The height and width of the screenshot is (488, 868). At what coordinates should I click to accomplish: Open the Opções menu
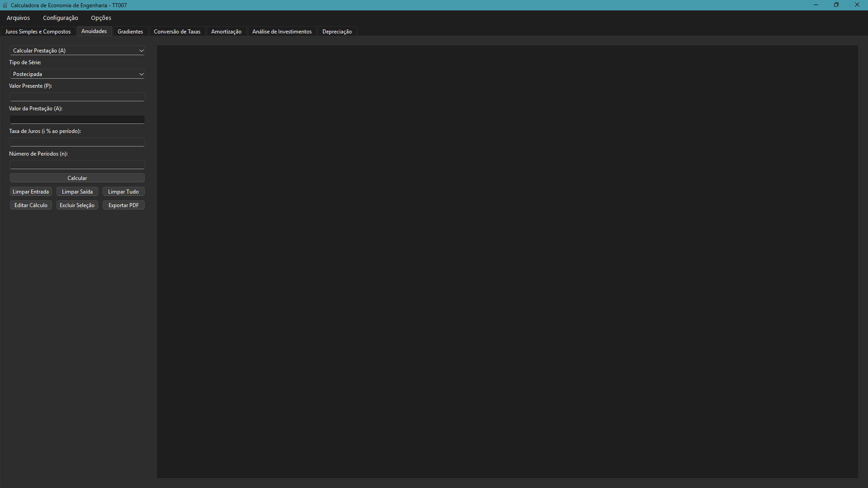[x=101, y=18]
